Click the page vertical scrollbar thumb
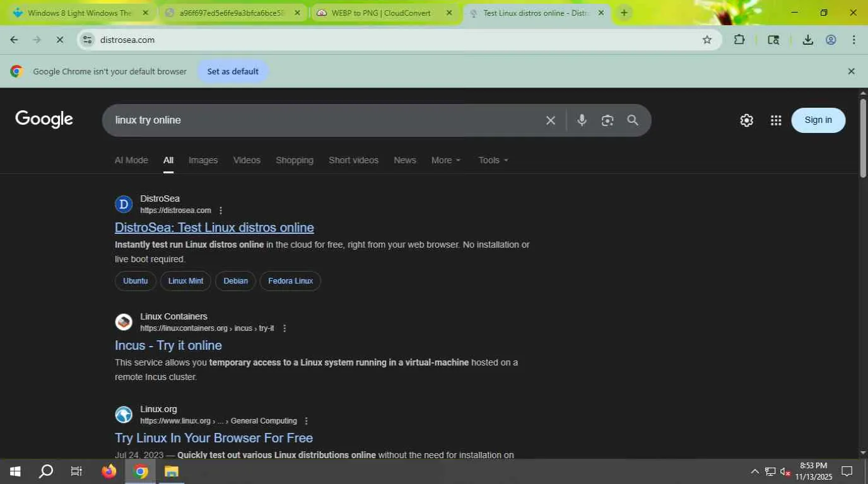Screen dimensions: 868x484 (x=863, y=137)
